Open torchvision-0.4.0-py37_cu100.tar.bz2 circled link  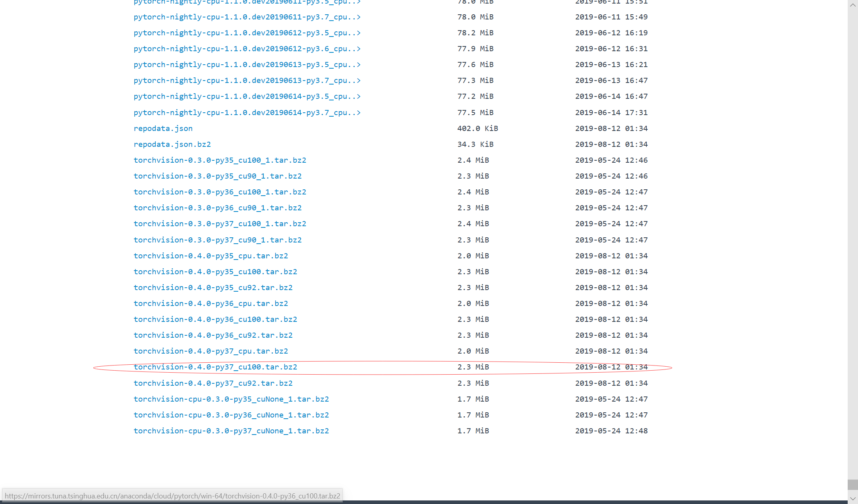coord(215,367)
